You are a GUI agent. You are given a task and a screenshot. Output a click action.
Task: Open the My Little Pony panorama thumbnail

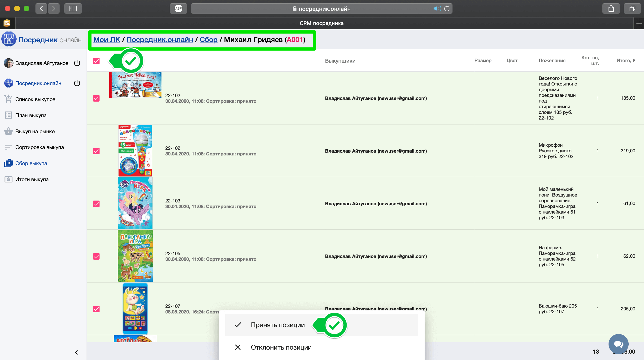click(135, 203)
